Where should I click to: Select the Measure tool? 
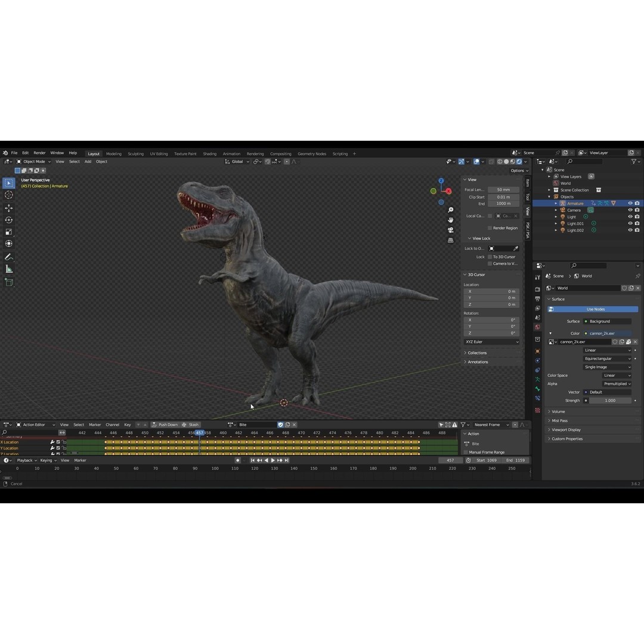point(8,269)
